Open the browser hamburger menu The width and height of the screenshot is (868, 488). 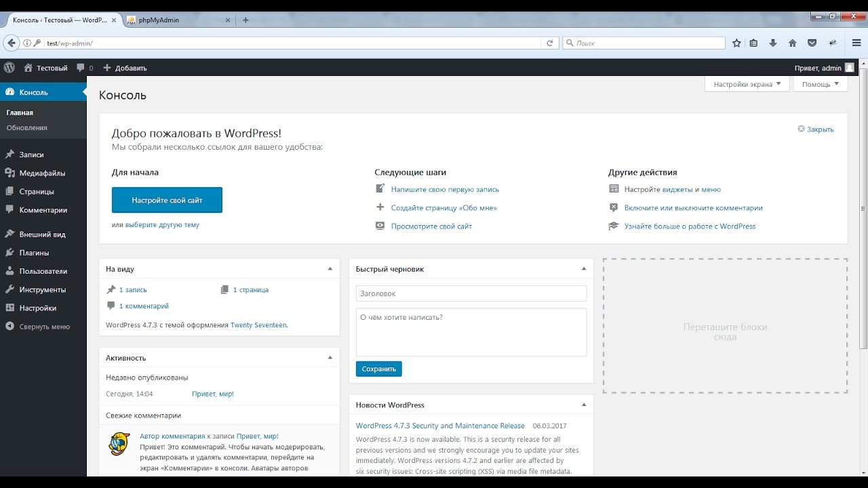856,43
